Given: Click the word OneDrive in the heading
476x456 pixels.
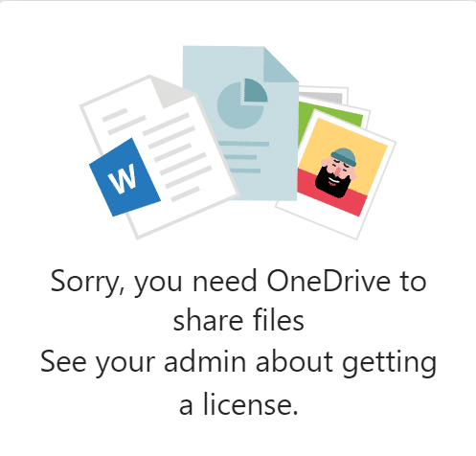Looking at the screenshot, I should 329,282.
